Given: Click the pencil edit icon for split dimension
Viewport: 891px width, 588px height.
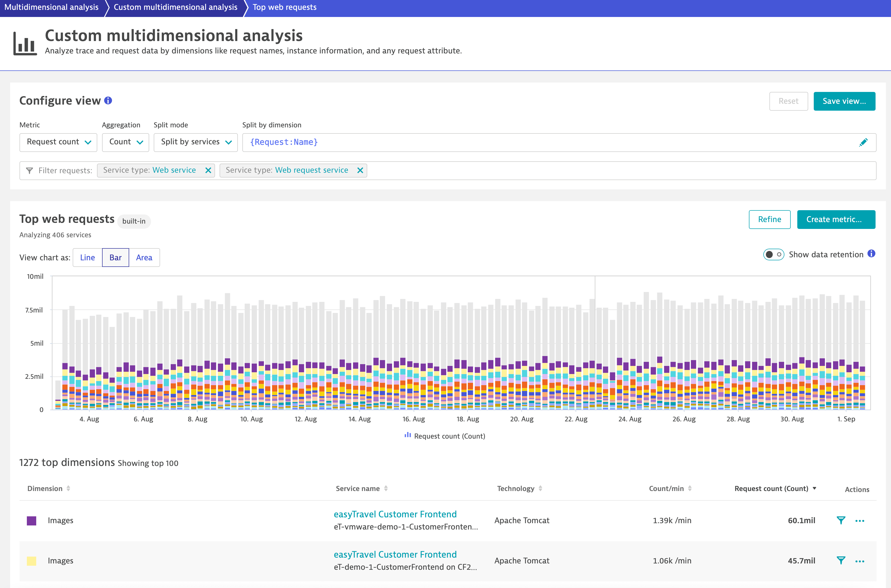Looking at the screenshot, I should coord(863,142).
